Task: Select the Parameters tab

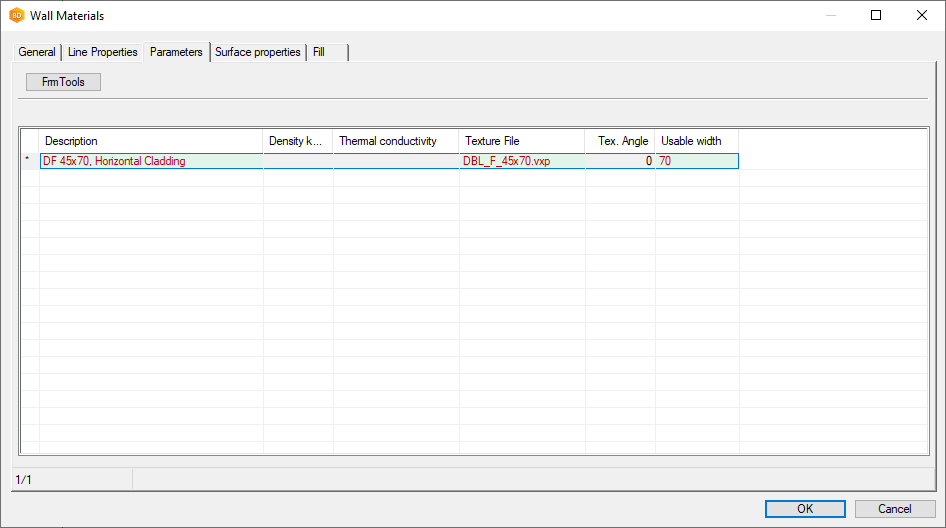Action: tap(176, 52)
